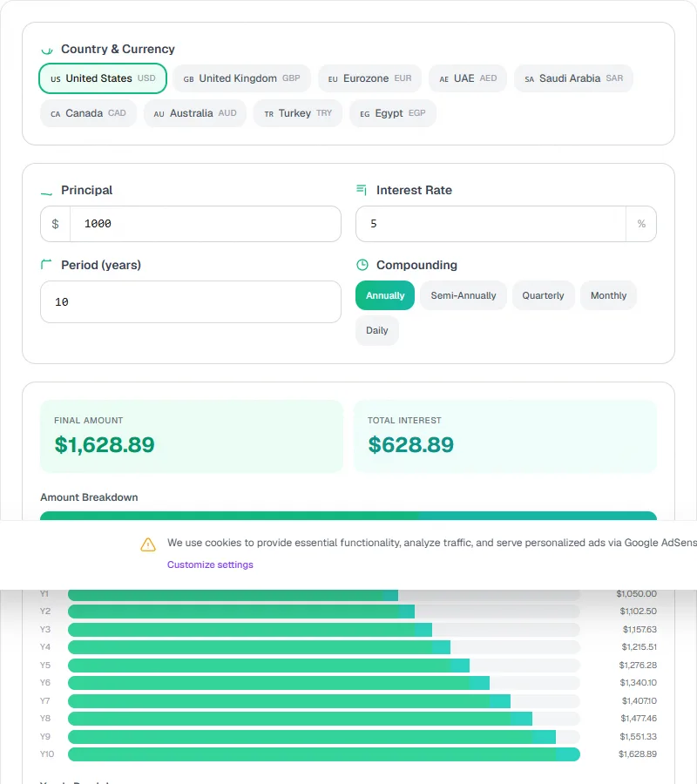Pick Turkey TRY currency

[298, 113]
